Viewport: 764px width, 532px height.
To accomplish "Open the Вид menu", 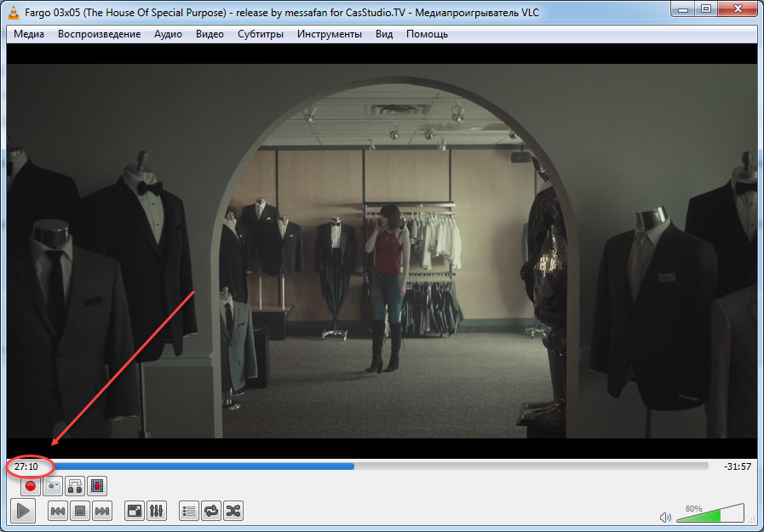I will click(x=384, y=34).
